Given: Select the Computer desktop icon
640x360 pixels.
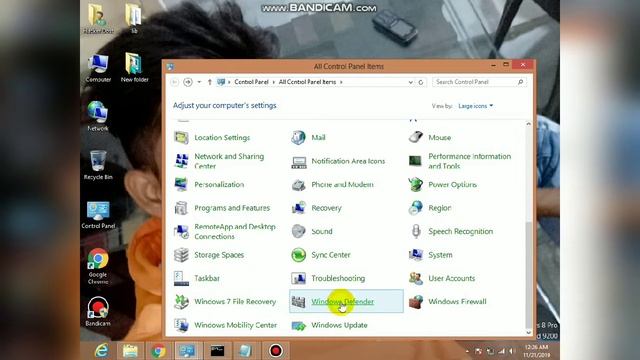Looking at the screenshot, I should point(98,68).
